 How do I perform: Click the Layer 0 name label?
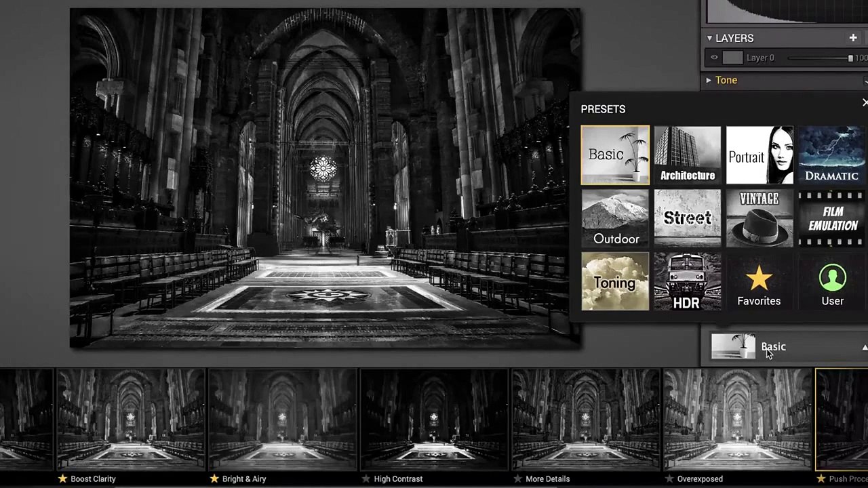760,58
